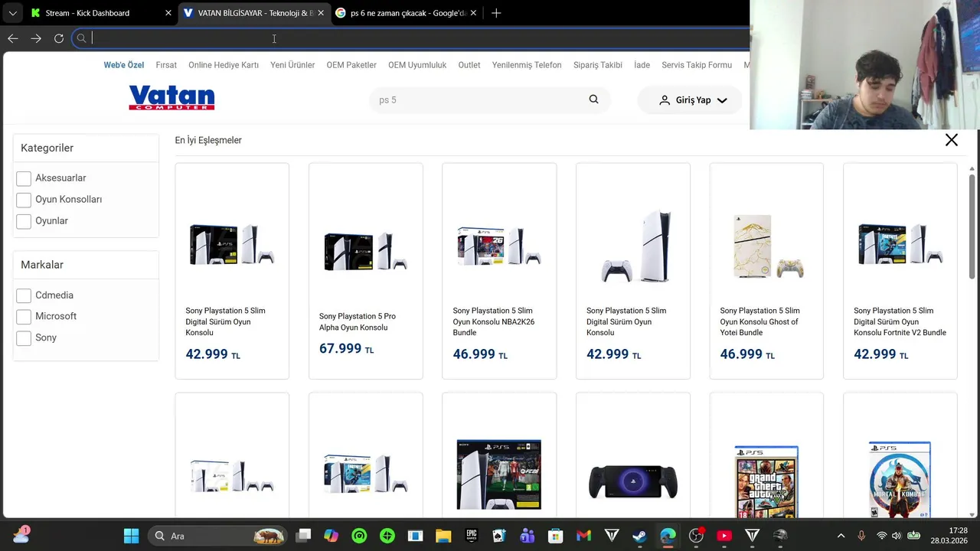Launch Copilot from the taskbar
980x551 pixels.
331,536
